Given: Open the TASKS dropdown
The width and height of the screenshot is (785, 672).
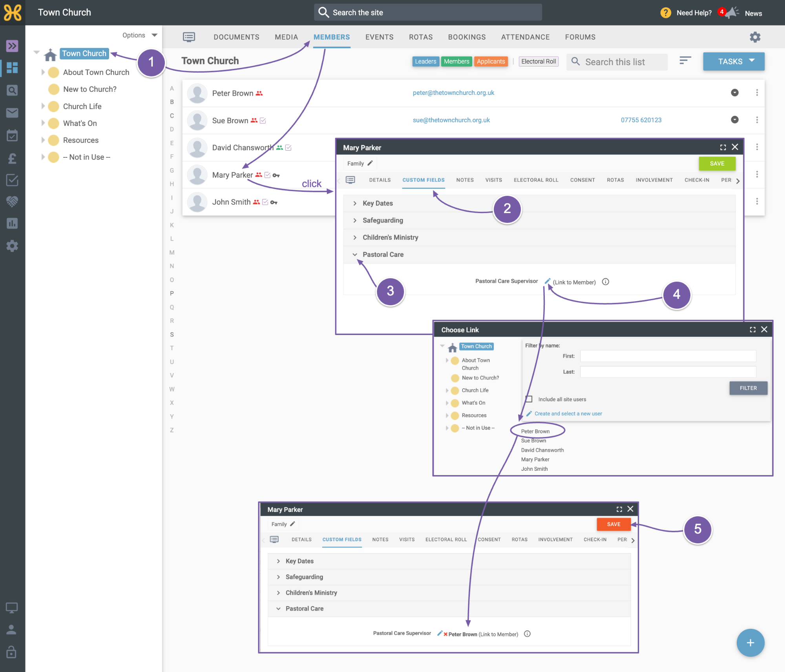Looking at the screenshot, I should pos(734,62).
